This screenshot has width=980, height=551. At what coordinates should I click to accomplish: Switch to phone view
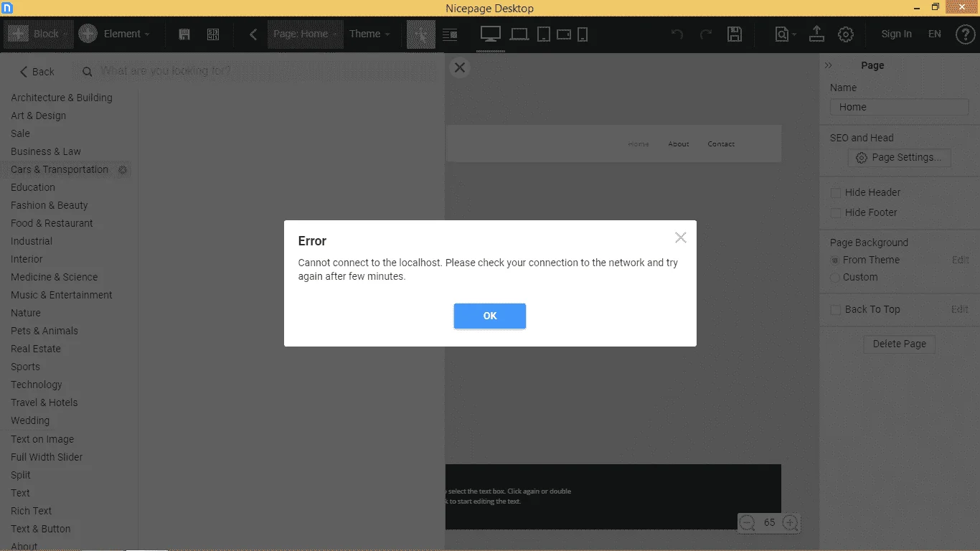[x=583, y=34]
